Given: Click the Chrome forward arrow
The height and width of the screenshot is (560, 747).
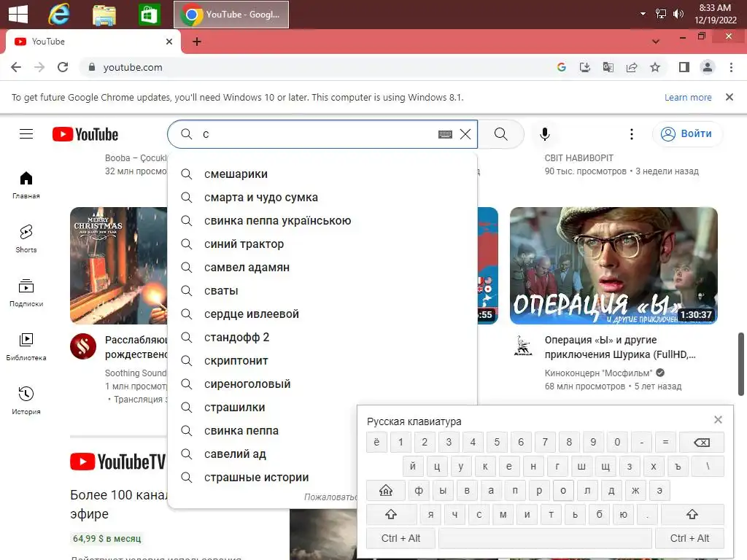Looking at the screenshot, I should click(39, 67).
